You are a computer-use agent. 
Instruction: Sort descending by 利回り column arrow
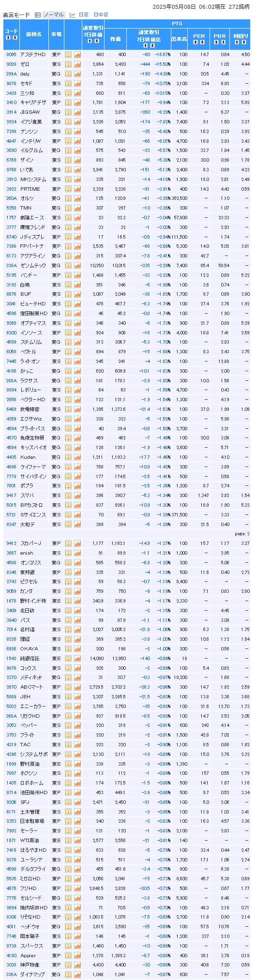[x=243, y=42]
